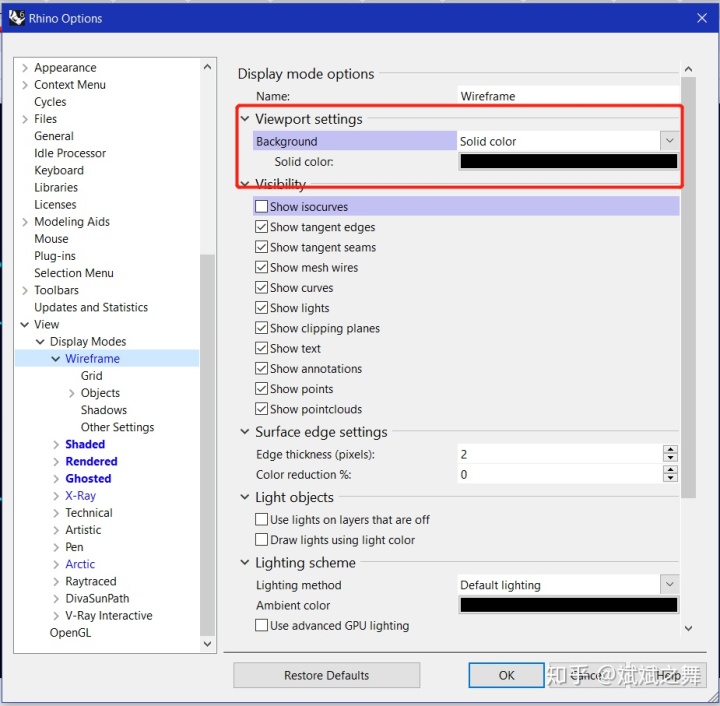Click the Restore Defaults button
720x706 pixels.
pos(326,675)
